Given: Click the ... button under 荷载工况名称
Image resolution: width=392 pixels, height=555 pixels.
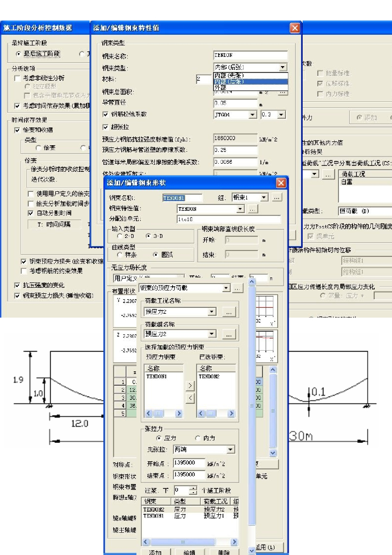Looking at the screenshot, I should (x=229, y=312).
